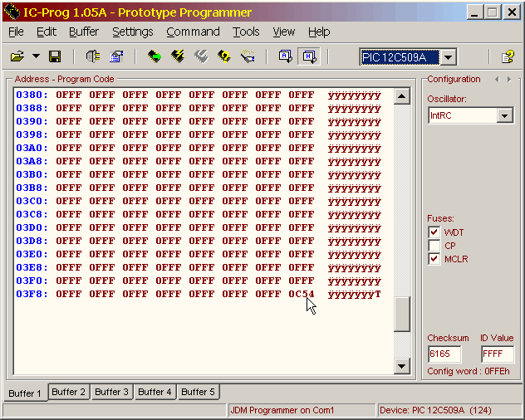Open the Settings menu
The image size is (525, 420).
(133, 32)
